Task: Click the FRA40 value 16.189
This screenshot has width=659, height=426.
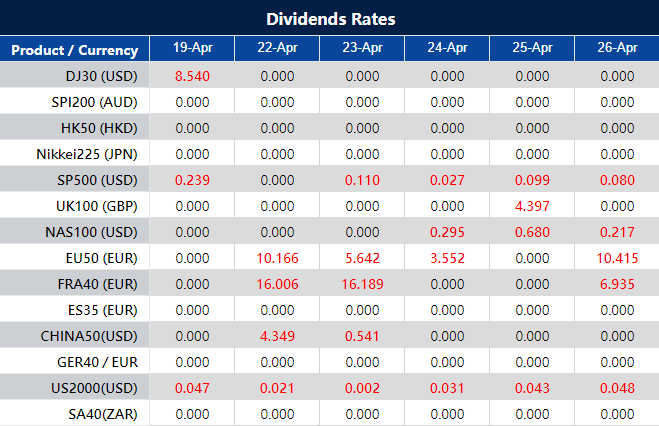Action: pos(361,284)
